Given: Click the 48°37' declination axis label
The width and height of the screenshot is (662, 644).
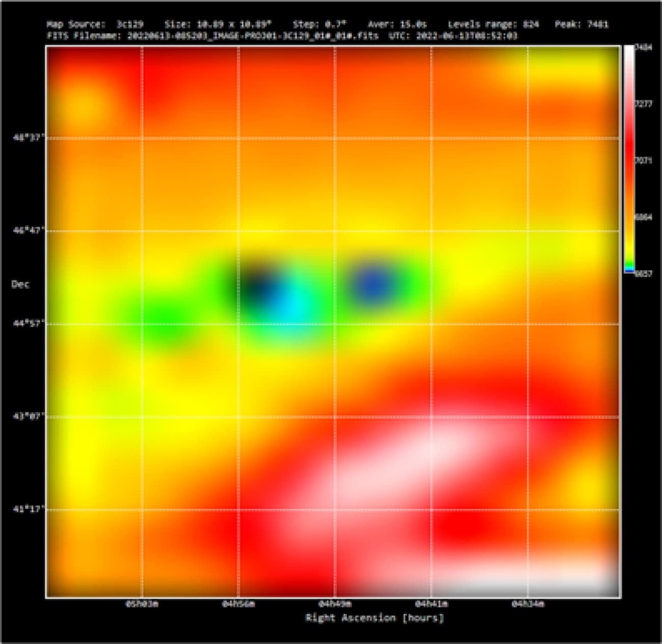Looking at the screenshot, I should (x=29, y=138).
